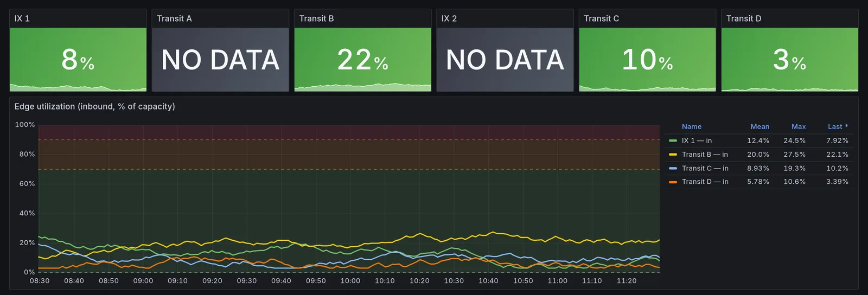
Task: Click the IX 1 max value 24.5%
Action: click(794, 140)
